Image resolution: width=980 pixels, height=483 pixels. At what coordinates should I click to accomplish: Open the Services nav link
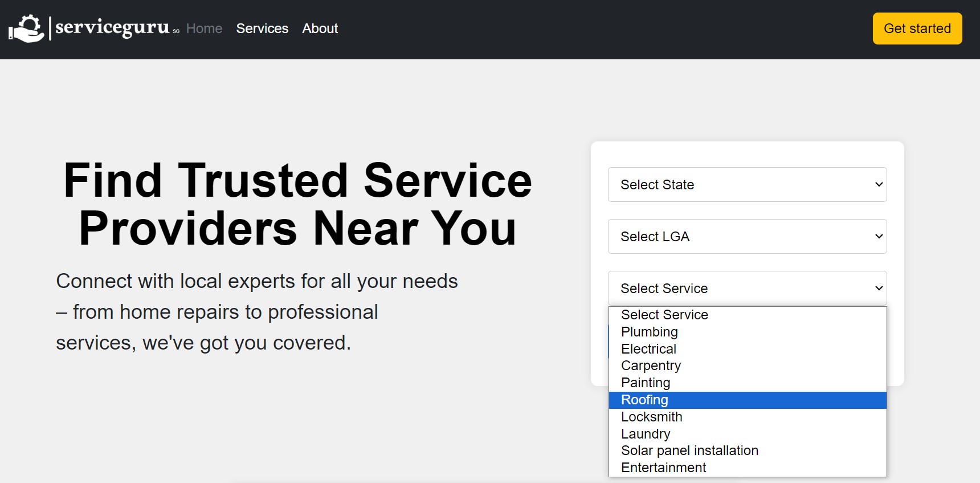tap(262, 29)
